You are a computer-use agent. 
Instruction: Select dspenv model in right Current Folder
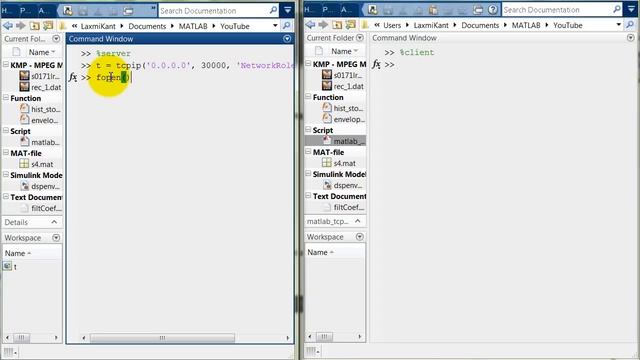342,185
